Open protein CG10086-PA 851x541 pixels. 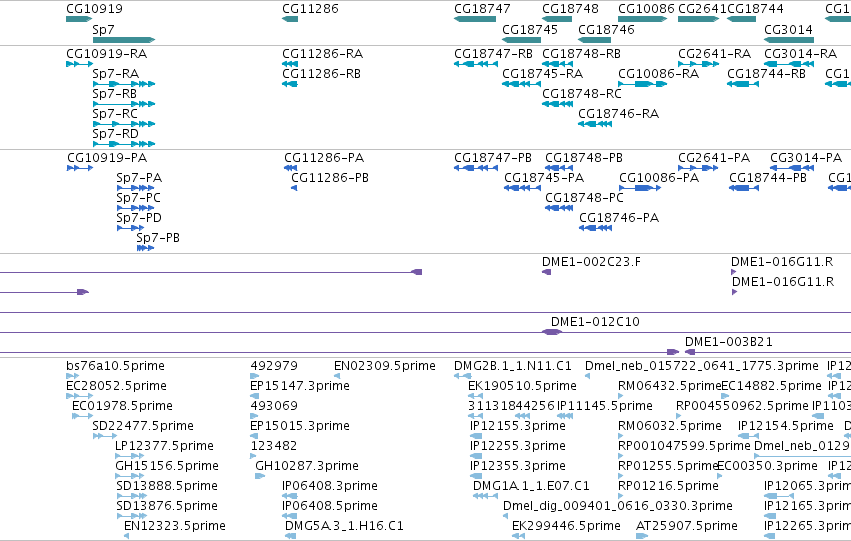tap(659, 178)
